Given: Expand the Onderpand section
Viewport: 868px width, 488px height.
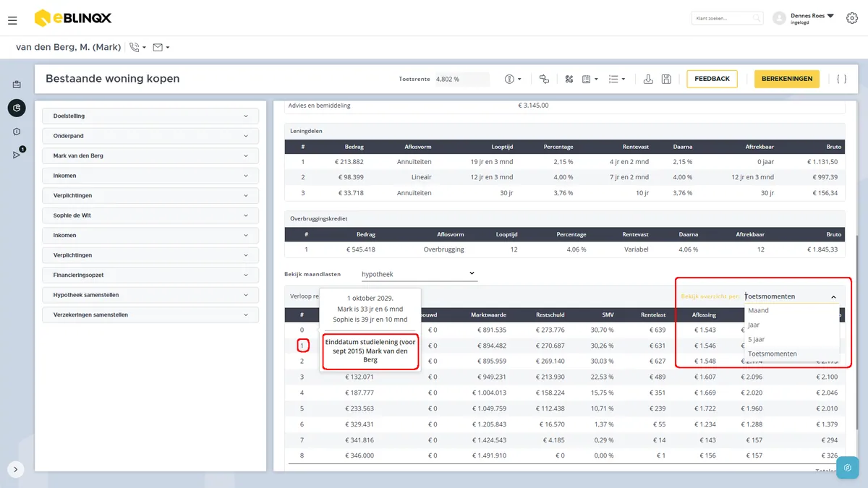Looking at the screenshot, I should tap(150, 136).
